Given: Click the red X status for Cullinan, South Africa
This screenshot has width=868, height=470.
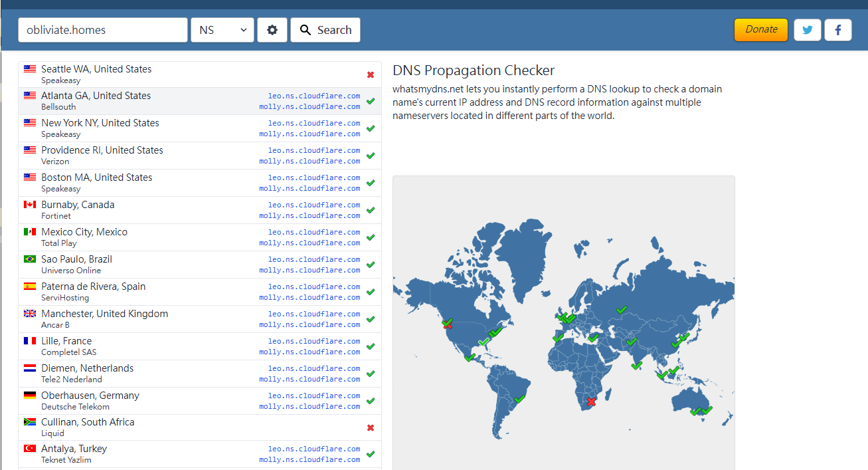Looking at the screenshot, I should coord(371,427).
